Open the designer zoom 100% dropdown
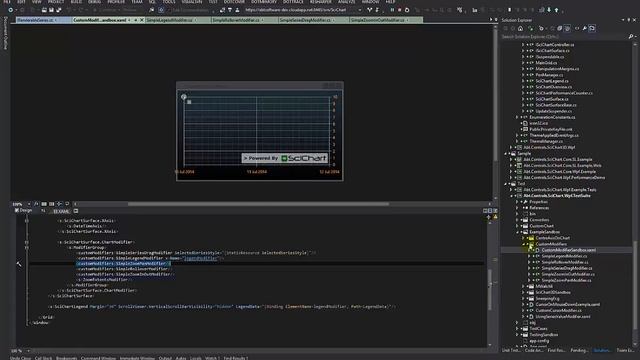Viewport: 640px width, 360px height. click(29, 204)
